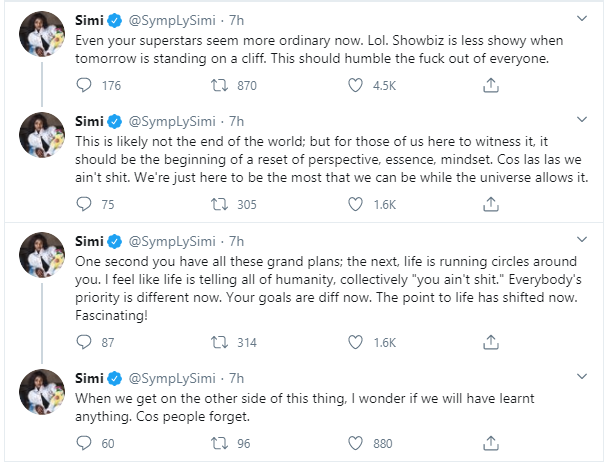This screenshot has width=605, height=462.
Task: Click Simi's avatar on the third tweet
Action: [x=40, y=258]
